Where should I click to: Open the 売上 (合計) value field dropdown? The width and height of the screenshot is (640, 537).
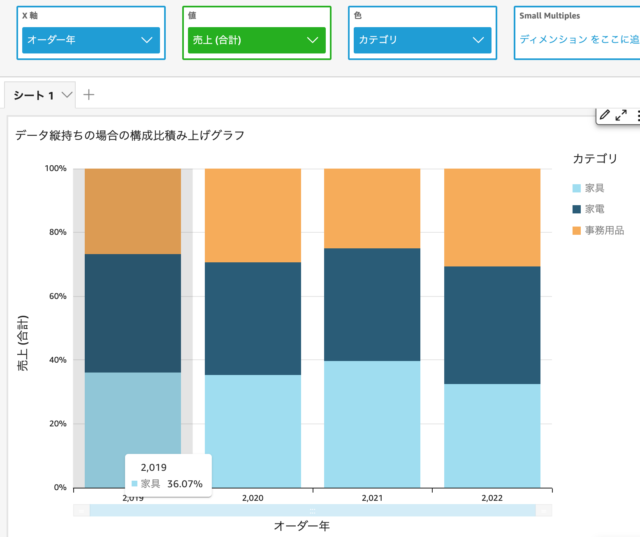(255, 40)
